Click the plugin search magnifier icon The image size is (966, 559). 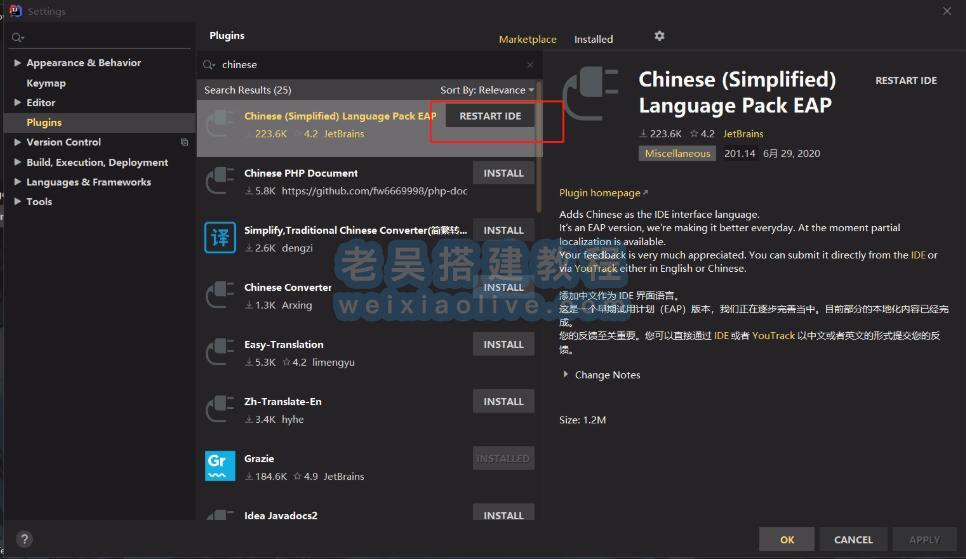point(209,65)
